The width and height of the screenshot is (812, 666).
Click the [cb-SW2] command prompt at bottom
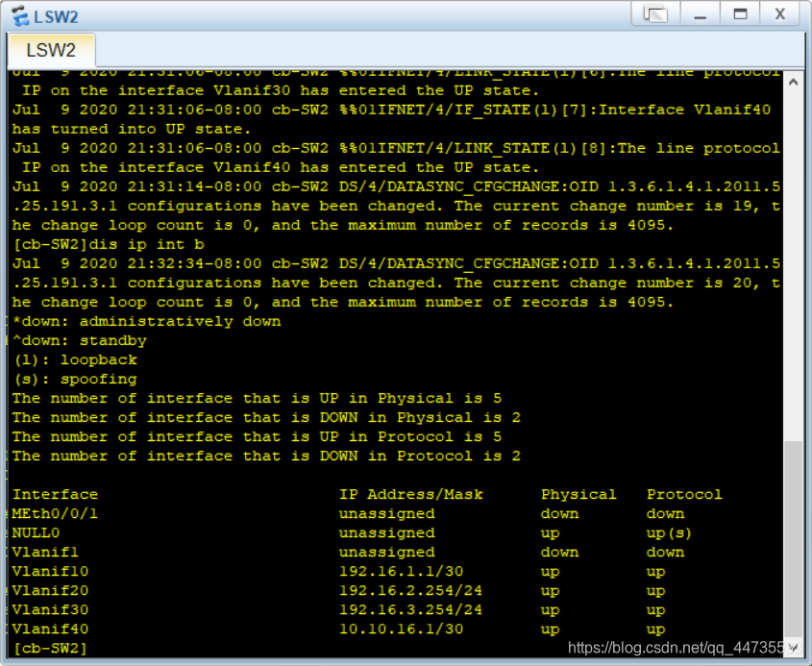point(50,648)
